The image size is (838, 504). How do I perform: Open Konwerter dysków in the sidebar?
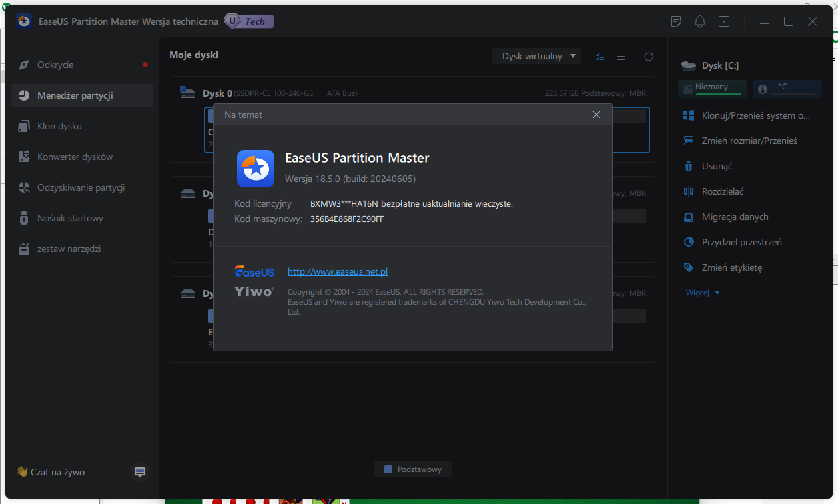(x=82, y=157)
